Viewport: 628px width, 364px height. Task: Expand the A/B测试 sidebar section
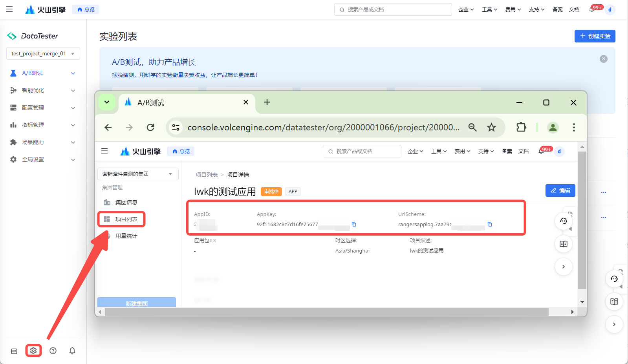(43, 73)
